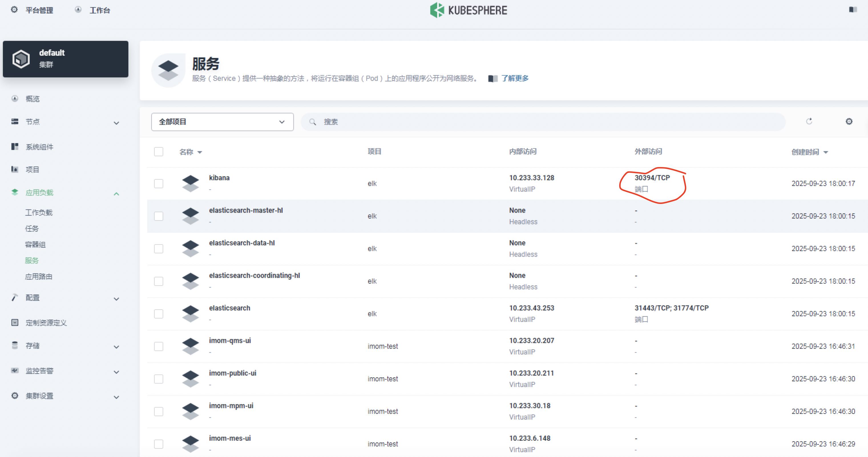Click the refresh icon next to search

(809, 121)
